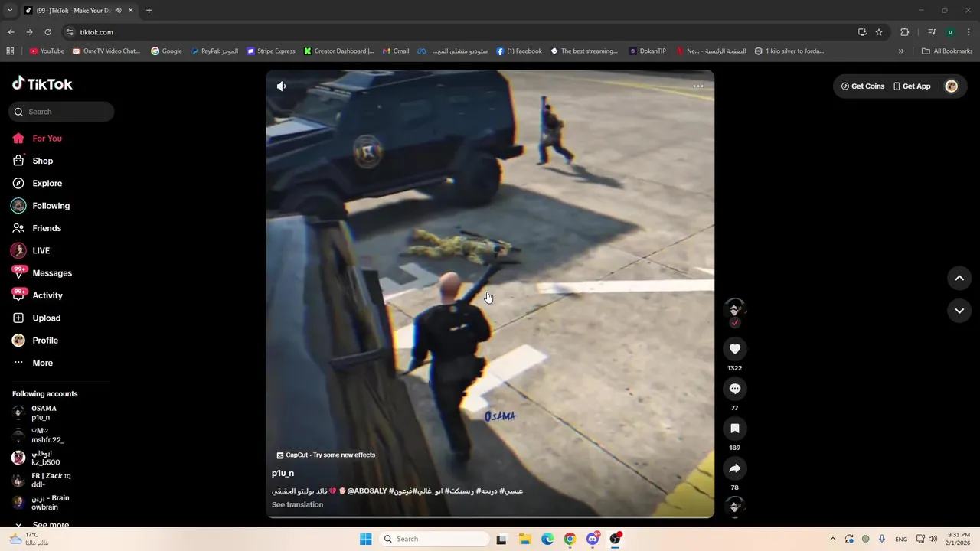Share the video using the arrow icon
The height and width of the screenshot is (551, 980).
point(734,468)
